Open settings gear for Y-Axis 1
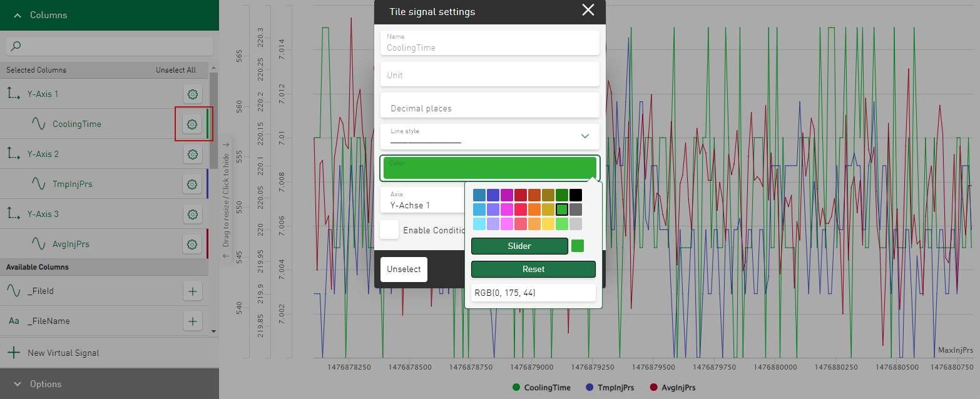Viewport: 980px width, 399px height. pos(193,94)
